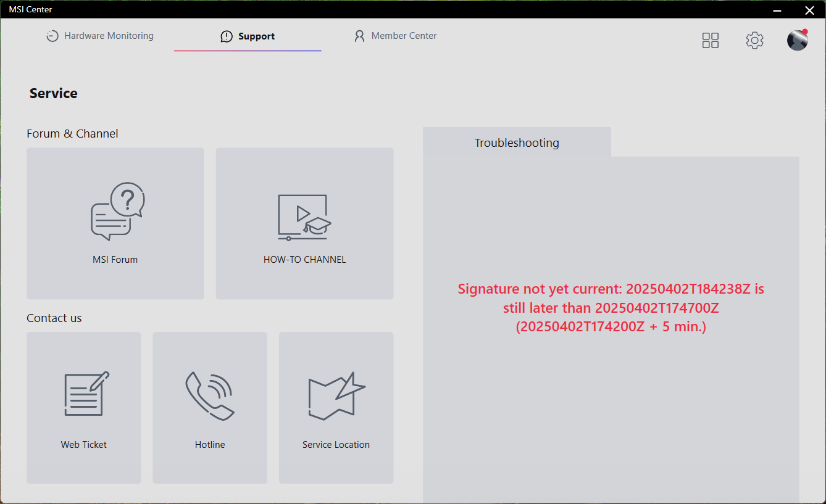
Task: Click the Service heading
Action: [x=54, y=93]
